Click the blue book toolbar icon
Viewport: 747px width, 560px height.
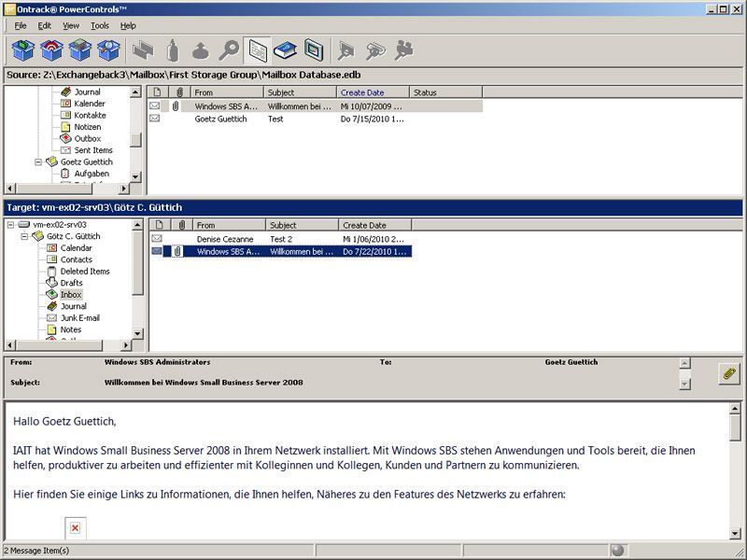point(285,51)
